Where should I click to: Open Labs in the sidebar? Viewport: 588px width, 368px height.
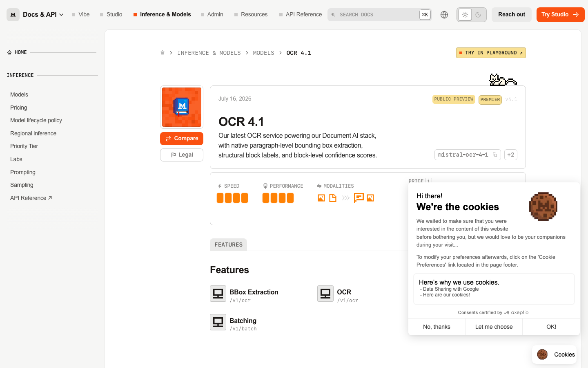point(16,159)
